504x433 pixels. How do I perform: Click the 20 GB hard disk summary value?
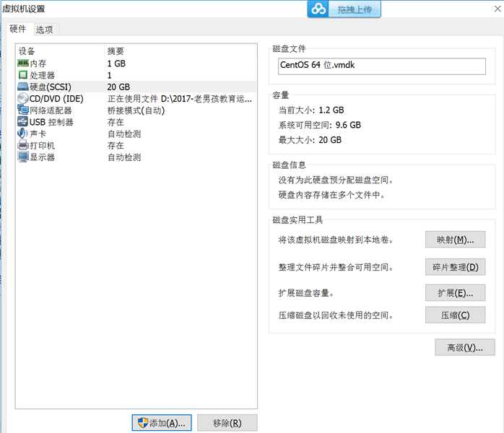(118, 87)
